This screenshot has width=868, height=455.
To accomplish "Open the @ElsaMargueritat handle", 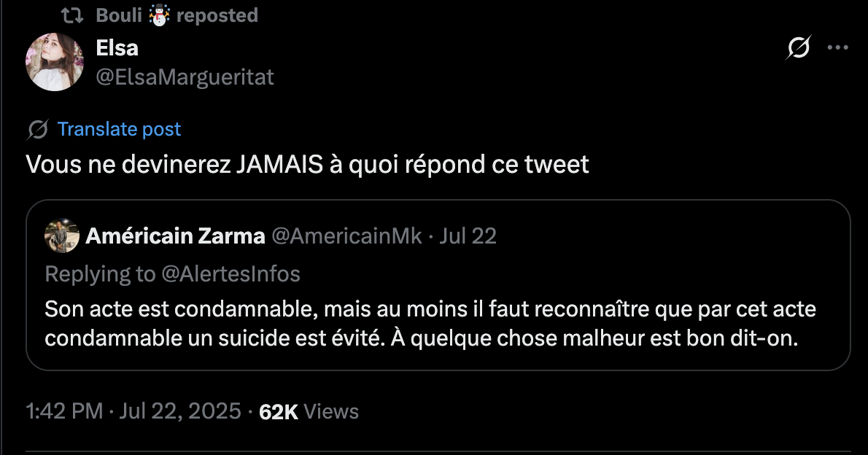I will click(185, 77).
